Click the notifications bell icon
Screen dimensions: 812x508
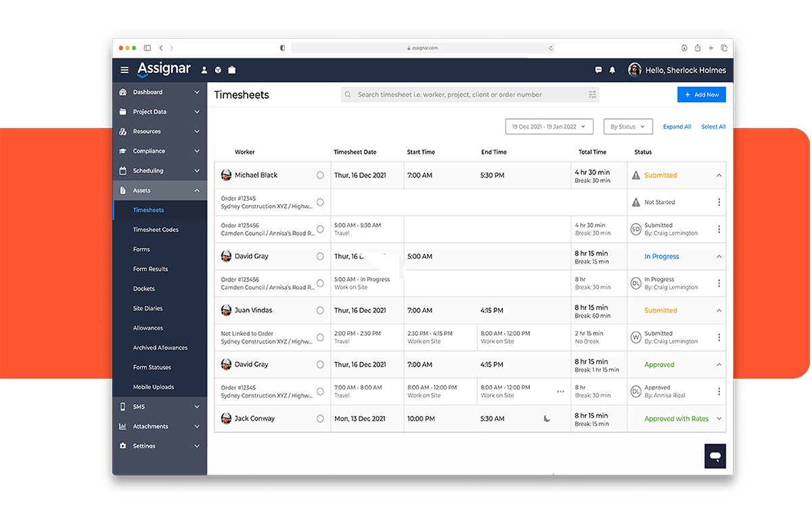coord(612,70)
